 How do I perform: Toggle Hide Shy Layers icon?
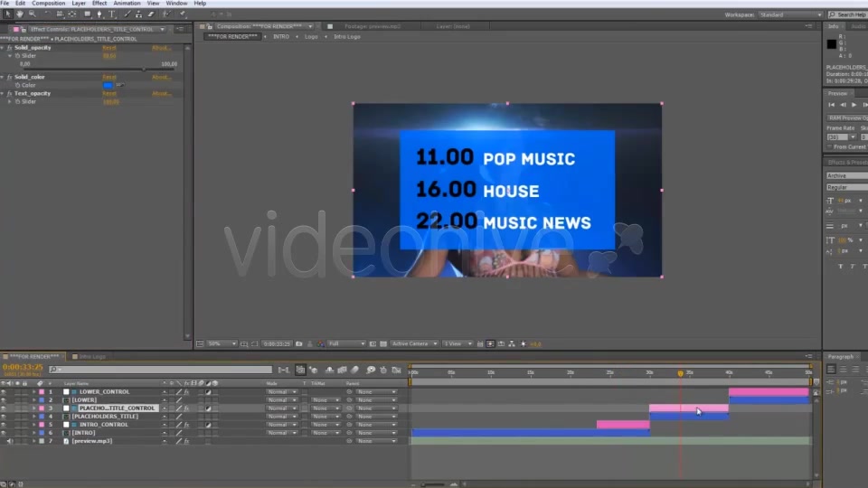click(329, 370)
